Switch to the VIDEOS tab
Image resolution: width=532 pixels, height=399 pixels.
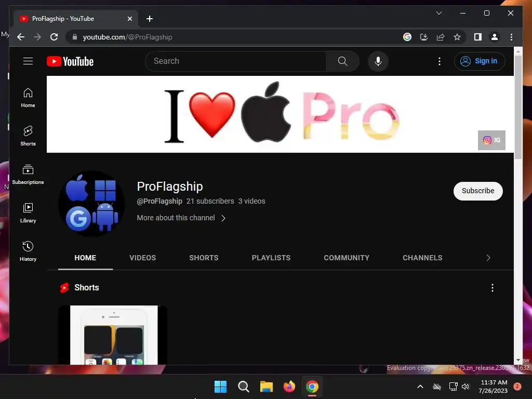coord(142,258)
